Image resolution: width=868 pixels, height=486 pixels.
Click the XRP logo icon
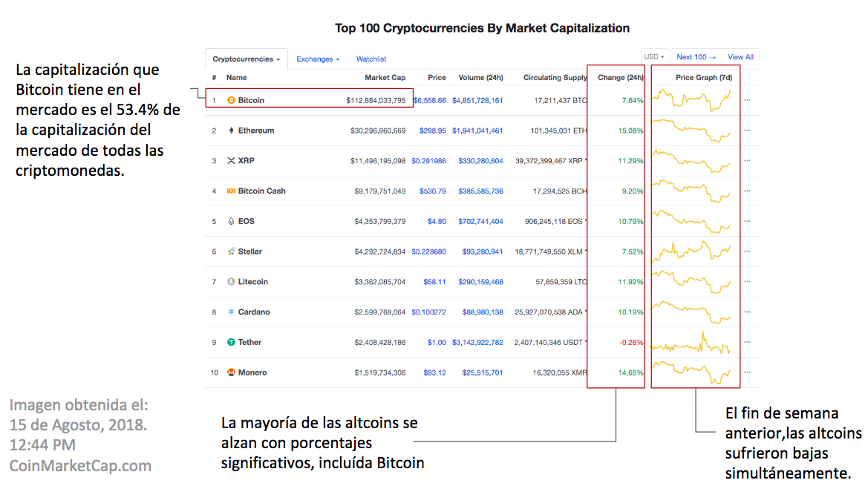(231, 160)
